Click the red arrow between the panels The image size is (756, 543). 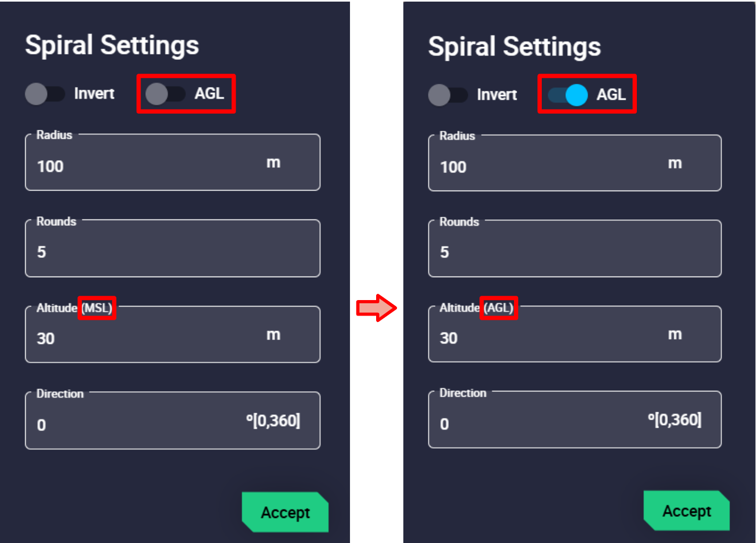(x=377, y=308)
